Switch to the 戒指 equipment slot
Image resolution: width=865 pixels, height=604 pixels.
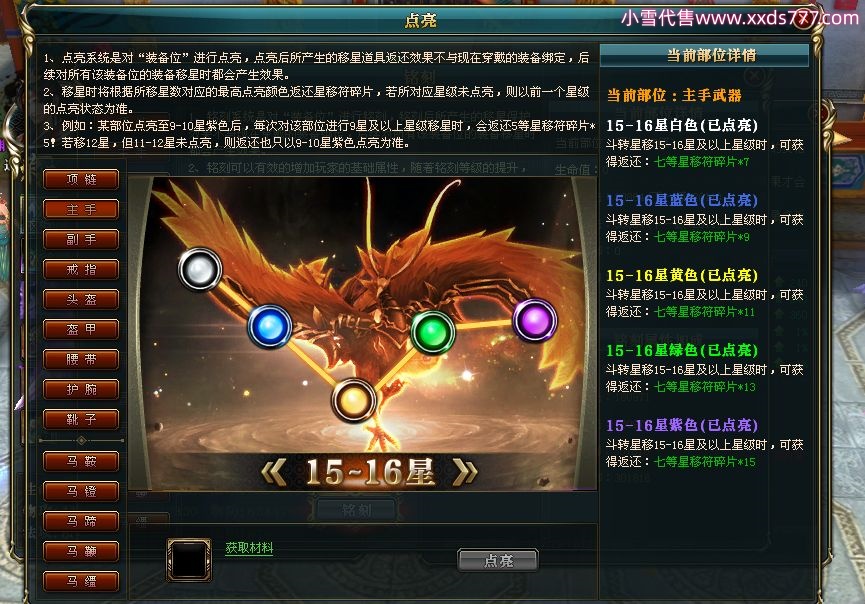(81, 269)
